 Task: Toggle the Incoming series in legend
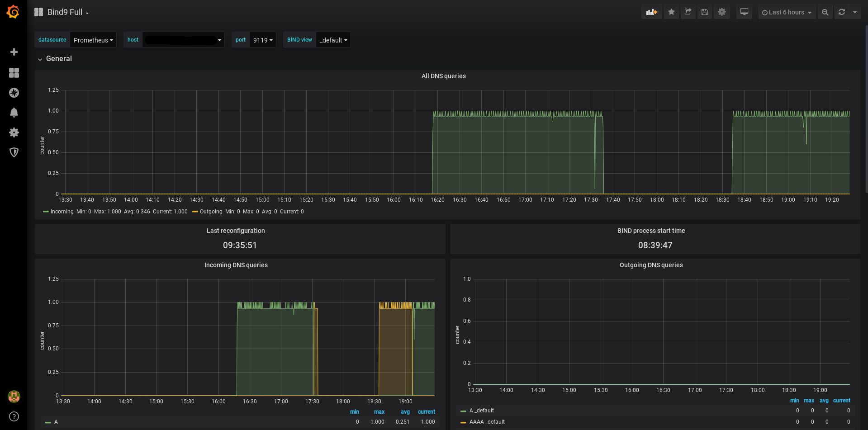tap(62, 212)
